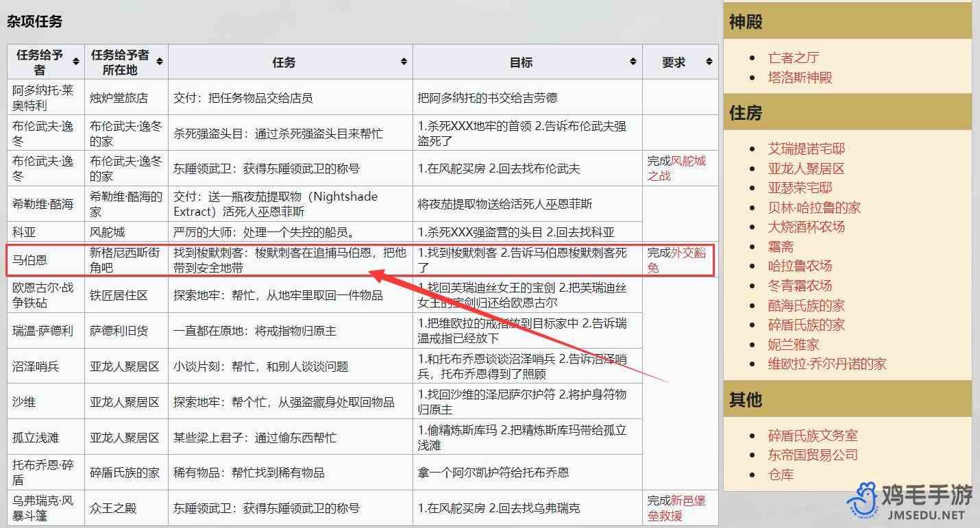Open the 冬青霜农场 link

(800, 286)
